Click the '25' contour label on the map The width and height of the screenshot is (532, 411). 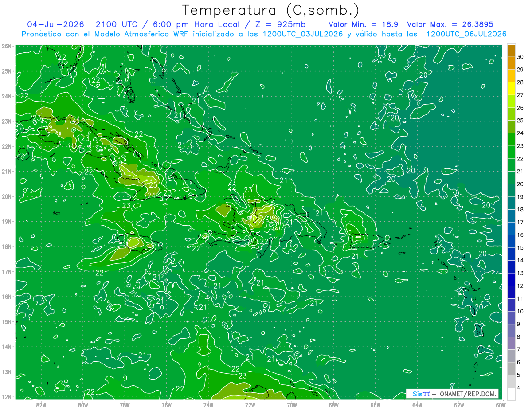tap(153, 185)
